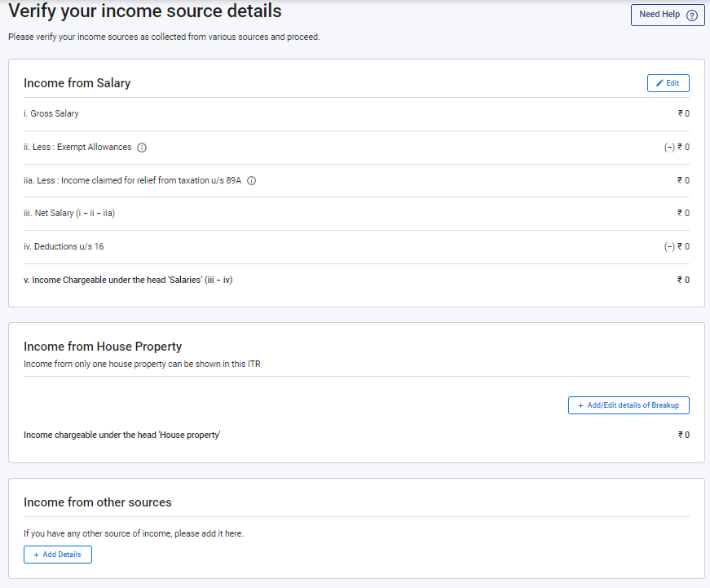
Task: Click Income Chargeable under 'Salaries' label
Action: click(129, 280)
